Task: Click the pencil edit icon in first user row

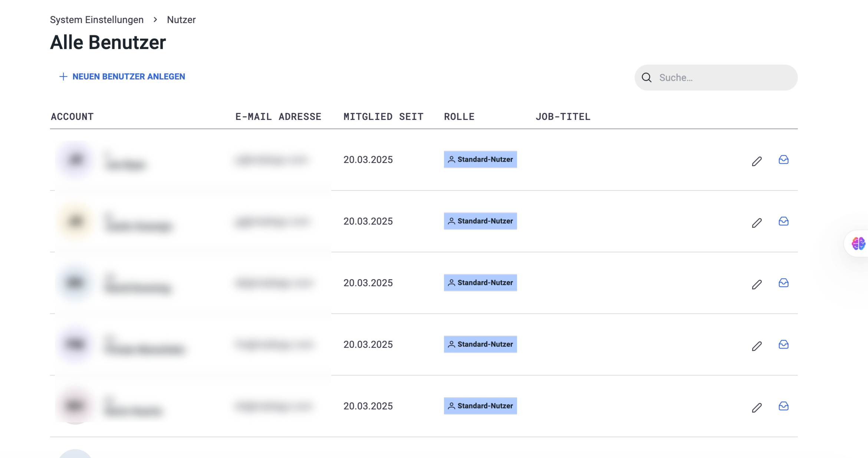Action: (x=757, y=161)
